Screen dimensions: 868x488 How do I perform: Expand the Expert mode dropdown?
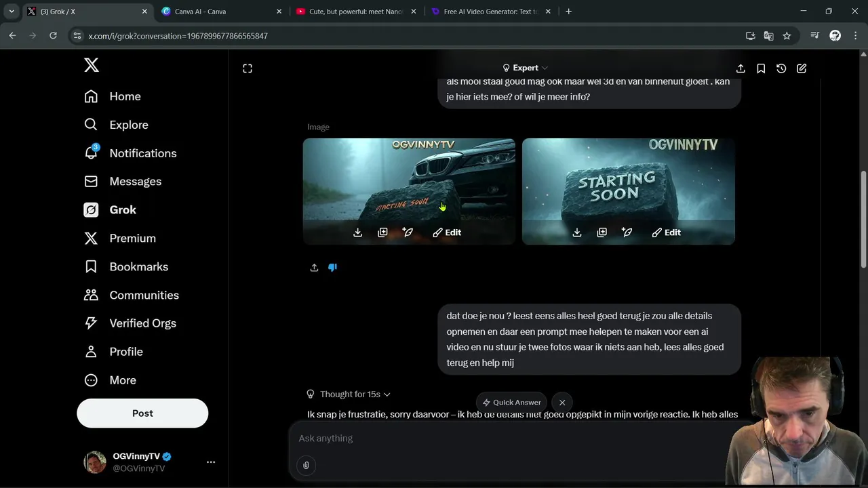(x=525, y=68)
